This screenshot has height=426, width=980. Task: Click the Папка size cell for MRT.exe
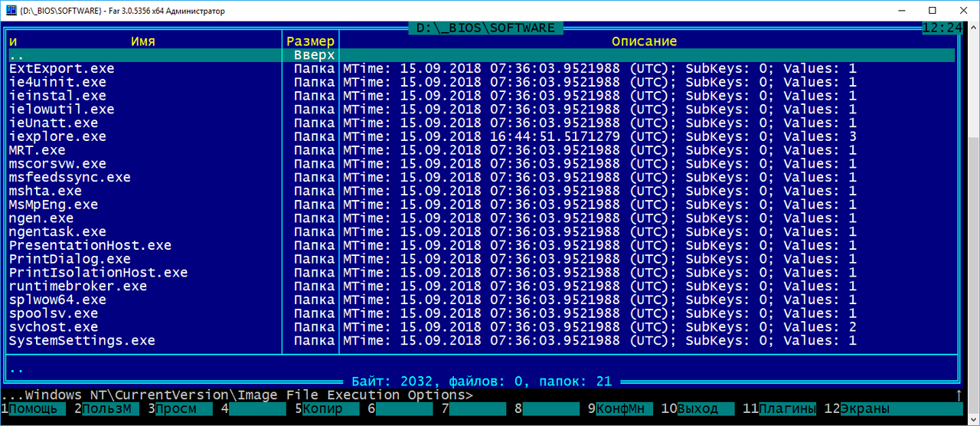(x=314, y=151)
